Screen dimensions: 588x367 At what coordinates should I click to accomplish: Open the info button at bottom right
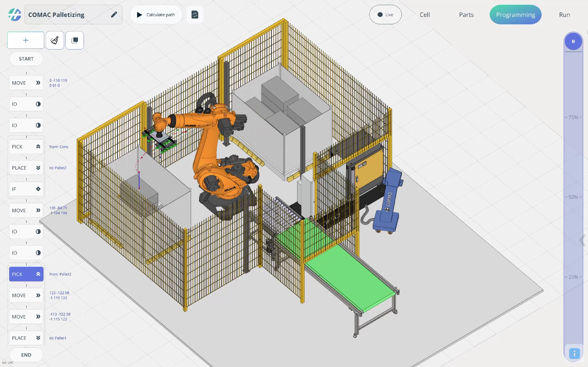(x=574, y=353)
